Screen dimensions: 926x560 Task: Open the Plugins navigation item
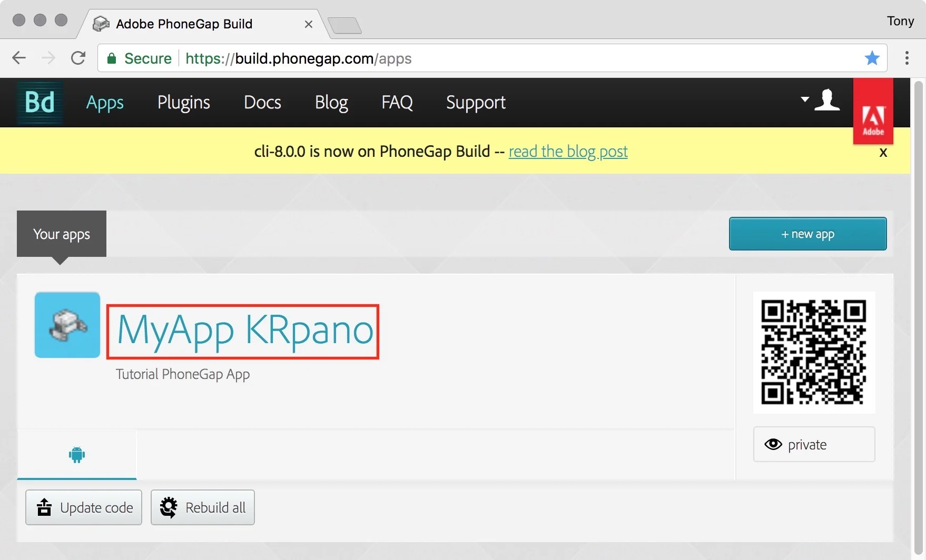coord(184,102)
